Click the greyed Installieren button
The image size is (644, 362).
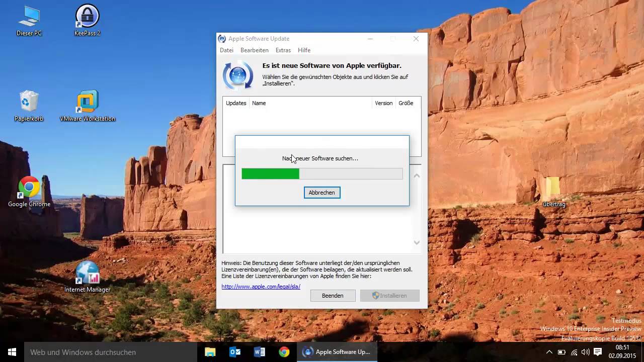390,296
